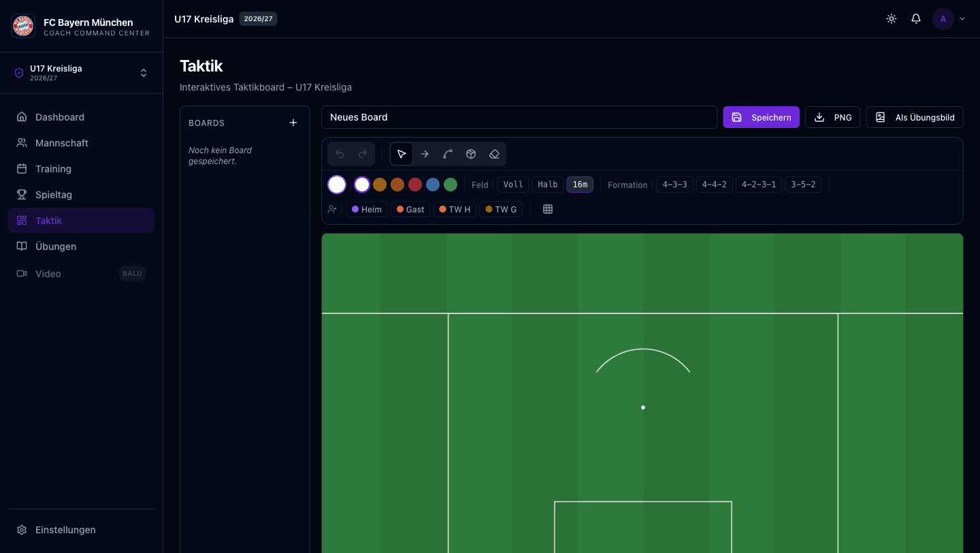The width and height of the screenshot is (980, 553).
Task: Open notifications with the bell icon
Action: pos(916,19)
